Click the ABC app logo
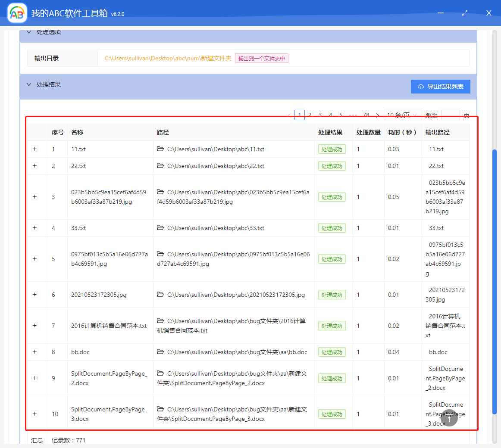The height and width of the screenshot is (448, 501). (x=17, y=13)
